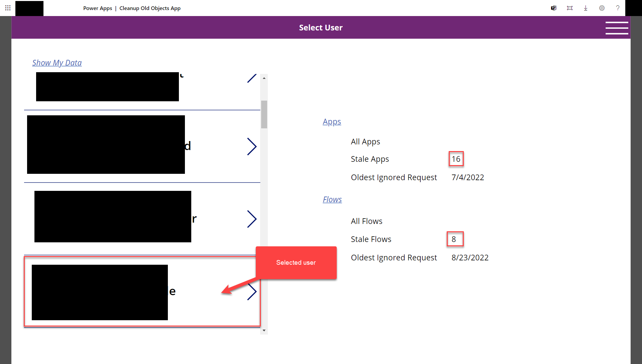Click the Show My Data link

(x=57, y=63)
